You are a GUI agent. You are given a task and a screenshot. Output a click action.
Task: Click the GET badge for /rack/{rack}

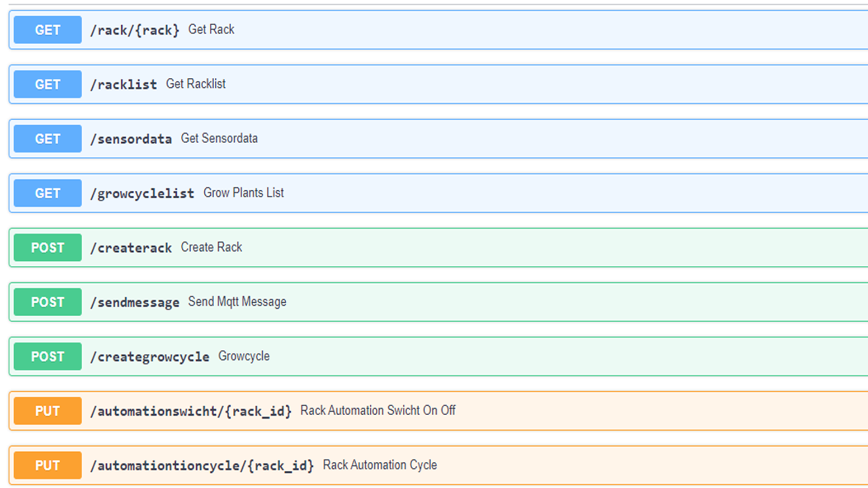[x=47, y=30]
